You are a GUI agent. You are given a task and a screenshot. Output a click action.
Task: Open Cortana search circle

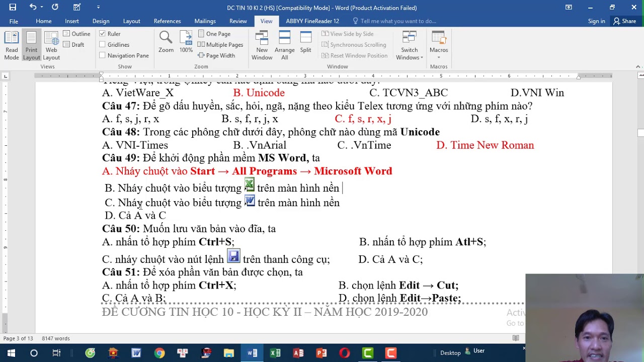pos(34,353)
